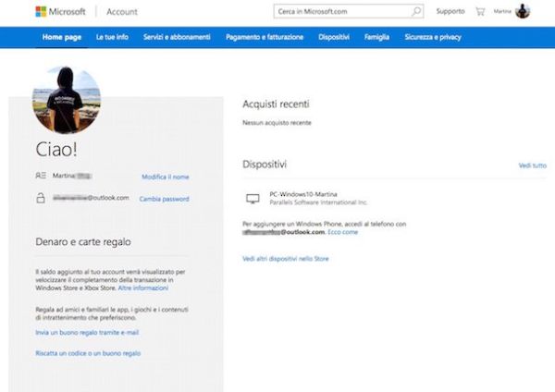Click the lock icon beside email
Screen dimensions: 555x392
click(40, 198)
